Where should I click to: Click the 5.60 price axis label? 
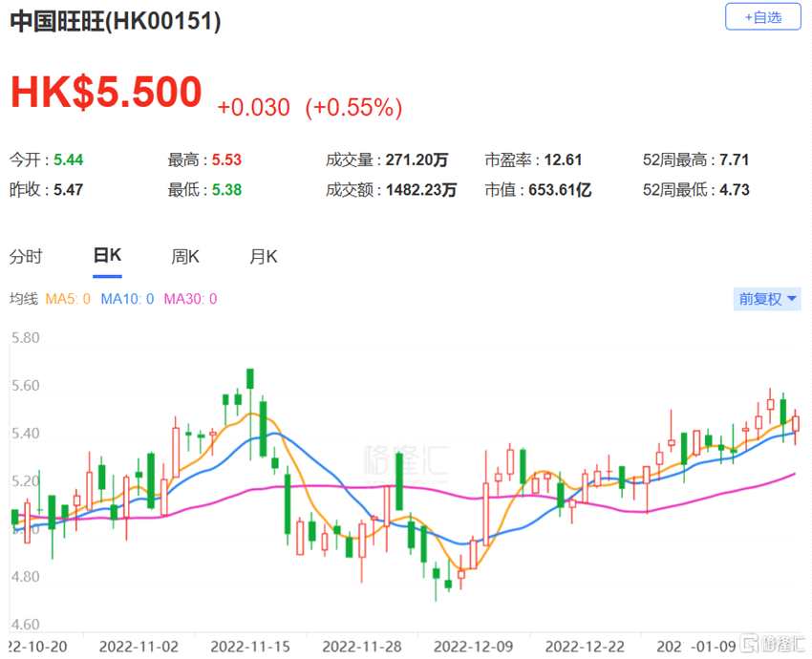coord(26,385)
